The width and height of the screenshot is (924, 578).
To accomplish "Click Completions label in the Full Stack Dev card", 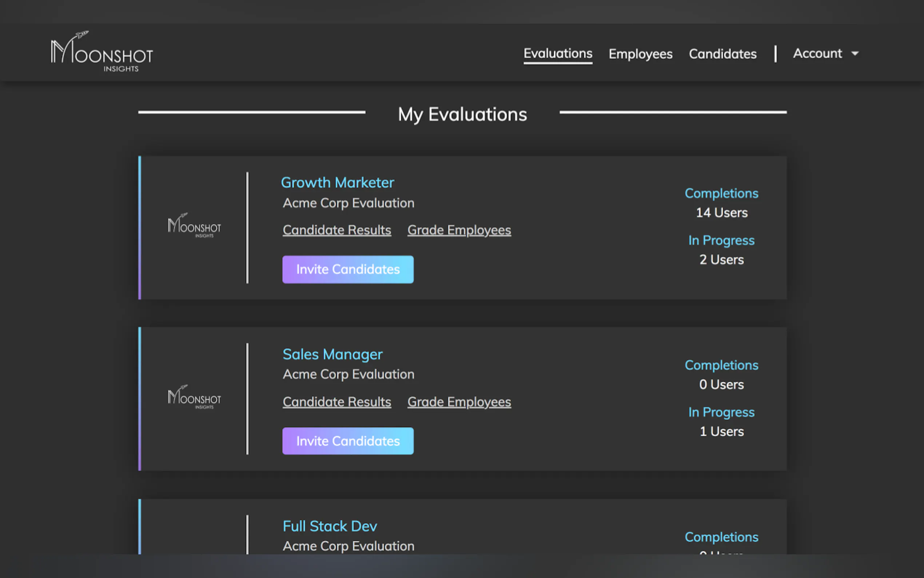I will click(721, 537).
